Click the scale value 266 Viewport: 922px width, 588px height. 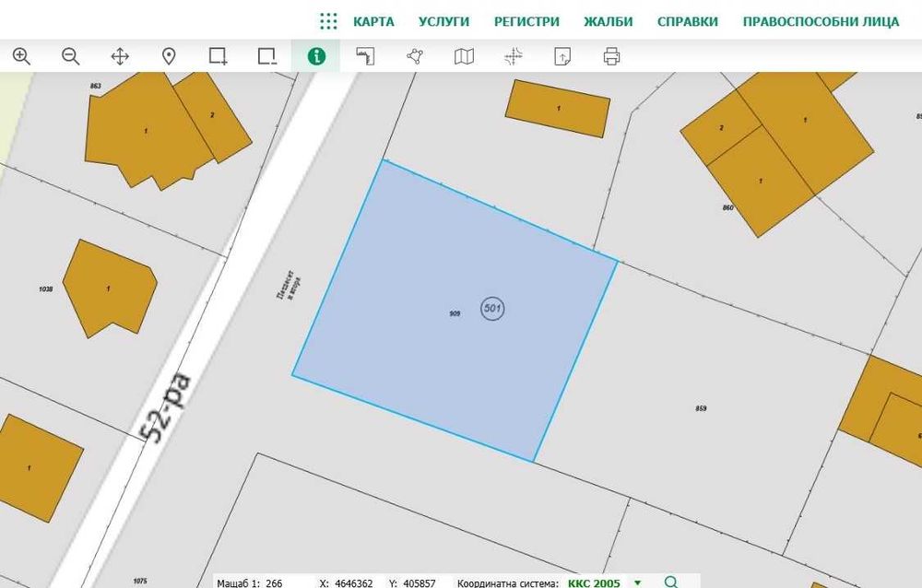pyautogui.click(x=274, y=582)
